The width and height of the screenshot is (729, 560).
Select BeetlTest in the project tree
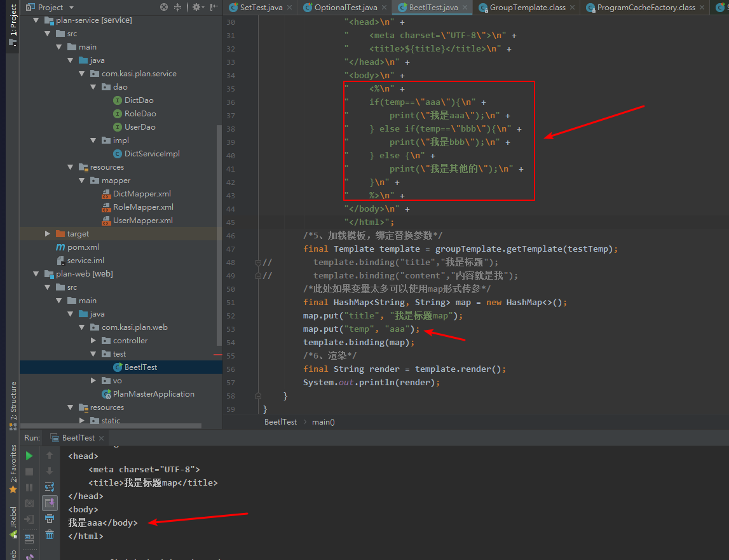[x=121, y=367]
